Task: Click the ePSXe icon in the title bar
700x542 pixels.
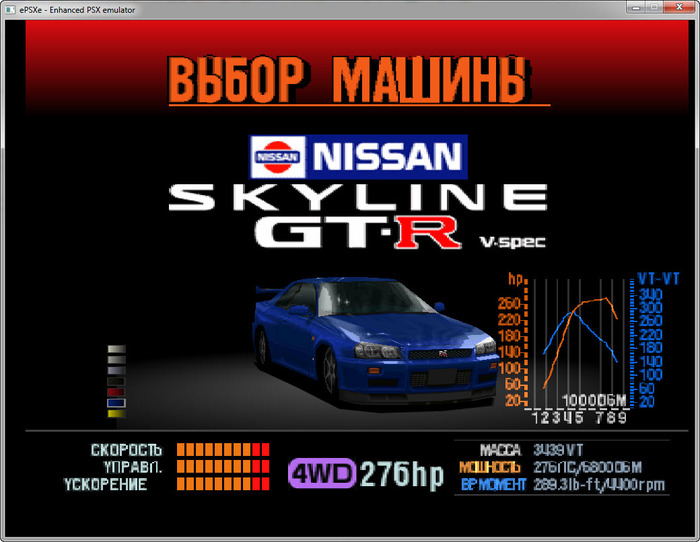Action: pos(9,8)
